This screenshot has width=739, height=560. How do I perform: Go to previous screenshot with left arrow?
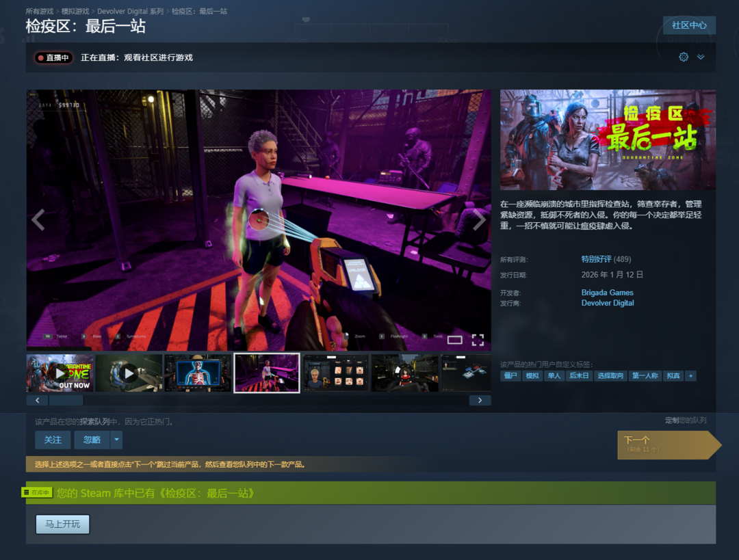click(x=38, y=220)
